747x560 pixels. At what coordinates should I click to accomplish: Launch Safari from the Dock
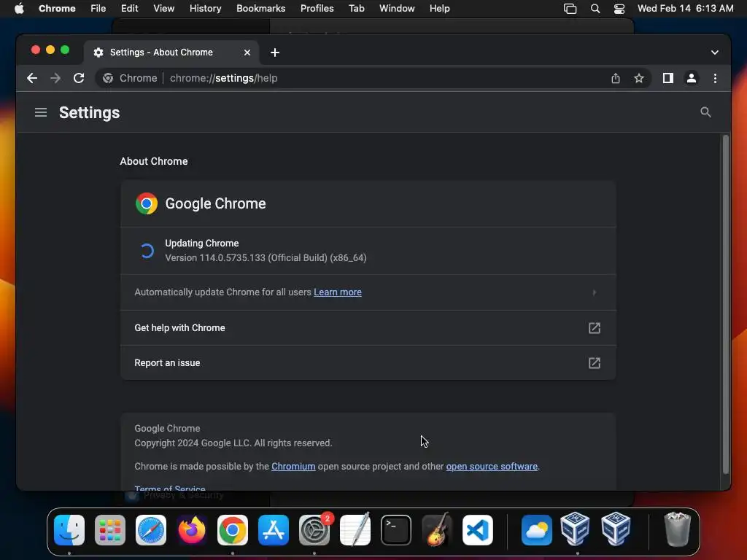tap(151, 530)
